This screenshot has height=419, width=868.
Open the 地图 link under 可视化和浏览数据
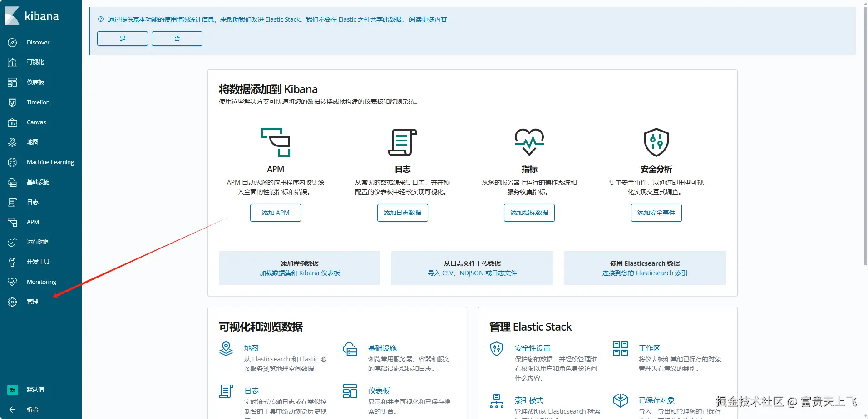point(252,348)
